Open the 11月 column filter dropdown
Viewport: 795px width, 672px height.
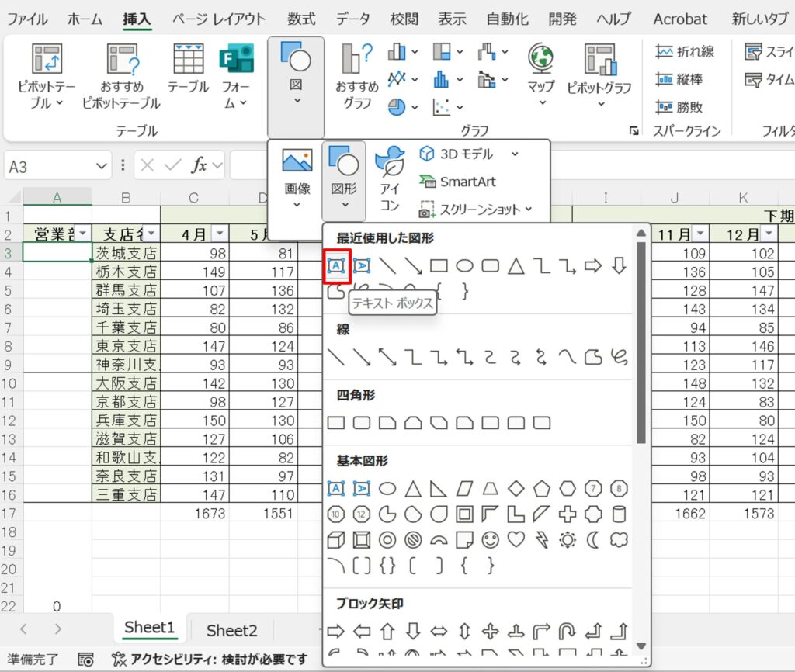[x=700, y=234]
